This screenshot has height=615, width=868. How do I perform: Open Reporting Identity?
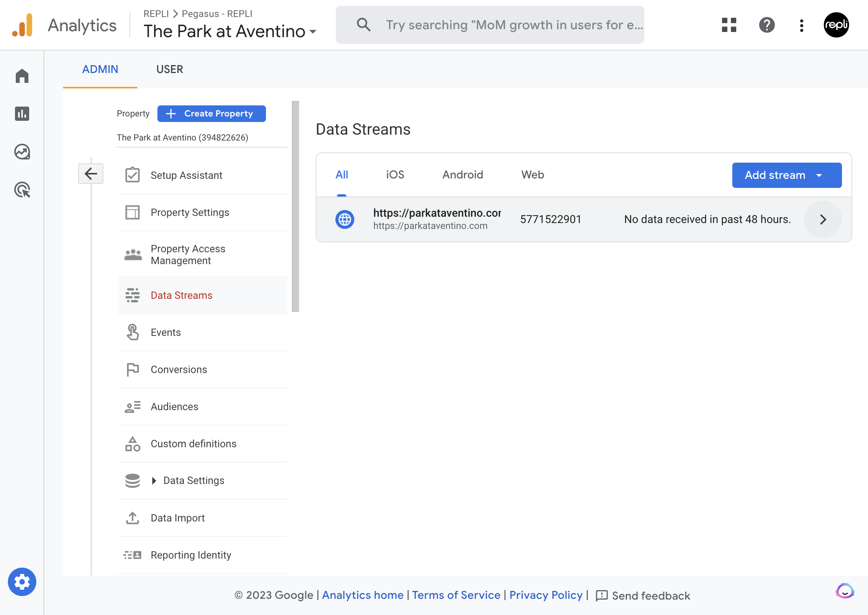click(203, 555)
